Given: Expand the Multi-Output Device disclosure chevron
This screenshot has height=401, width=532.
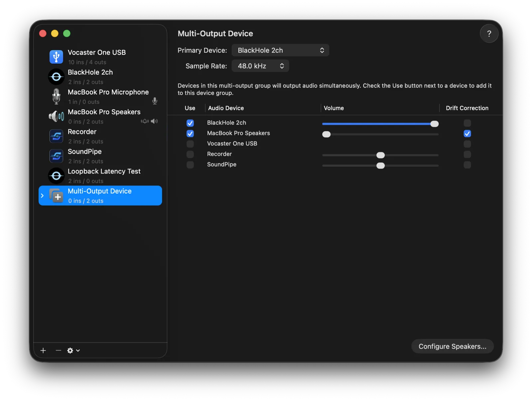Looking at the screenshot, I should [43, 196].
